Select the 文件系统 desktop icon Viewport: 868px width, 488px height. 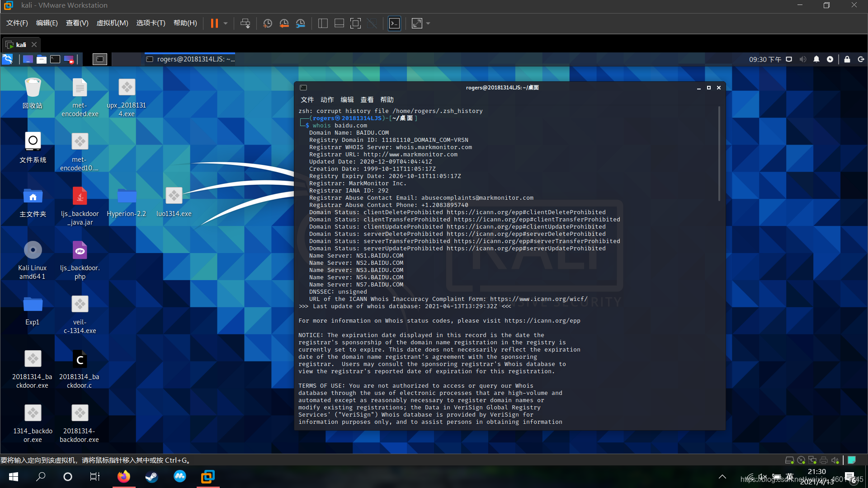click(x=33, y=148)
